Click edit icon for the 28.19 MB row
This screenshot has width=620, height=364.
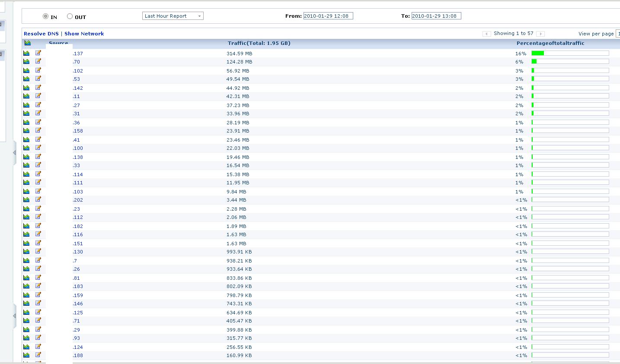38,122
